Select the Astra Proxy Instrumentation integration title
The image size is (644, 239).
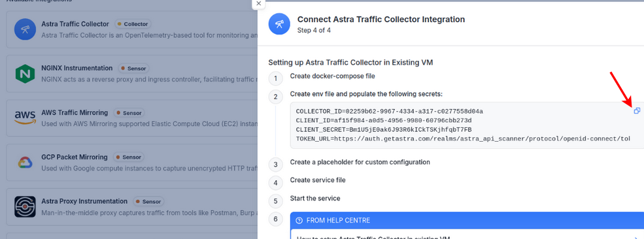84,201
